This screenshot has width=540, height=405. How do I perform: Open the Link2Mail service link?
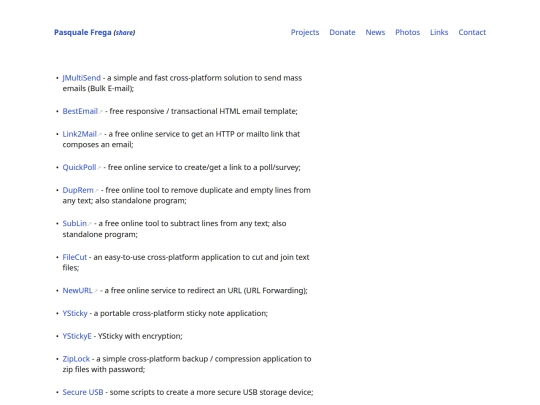click(79, 134)
